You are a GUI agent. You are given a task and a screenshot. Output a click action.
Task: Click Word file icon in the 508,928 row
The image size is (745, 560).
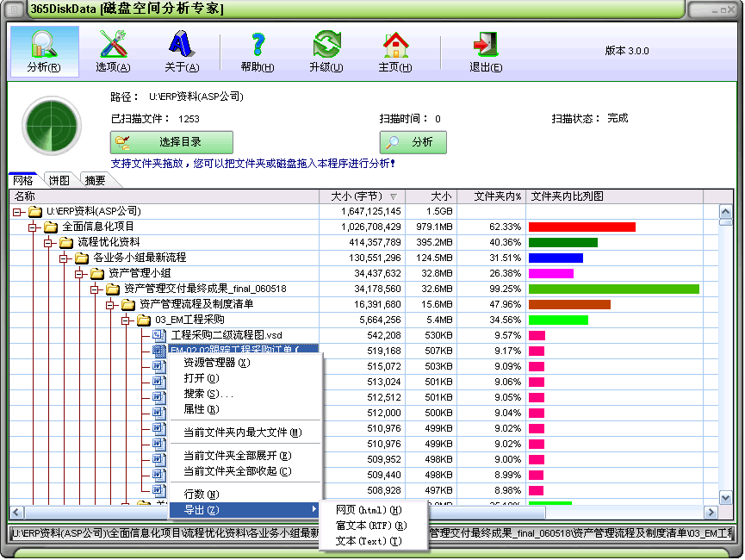click(158, 490)
